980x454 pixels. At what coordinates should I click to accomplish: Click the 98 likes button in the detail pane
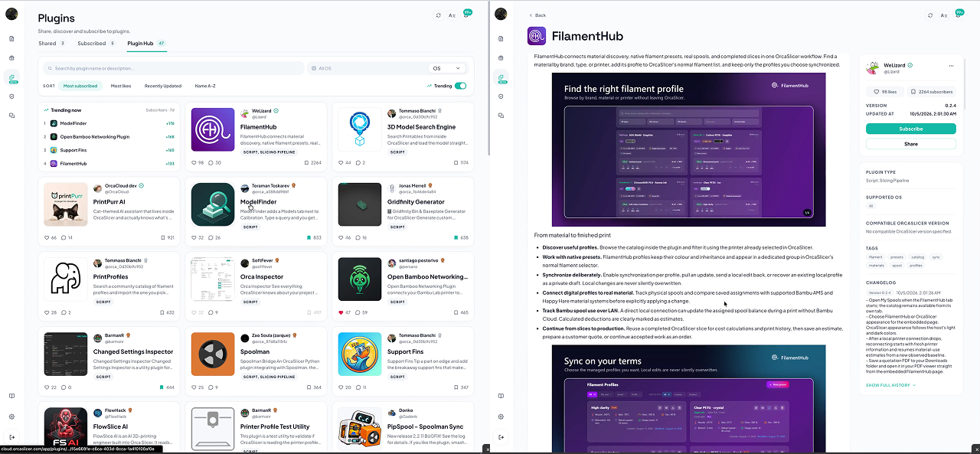coord(886,91)
